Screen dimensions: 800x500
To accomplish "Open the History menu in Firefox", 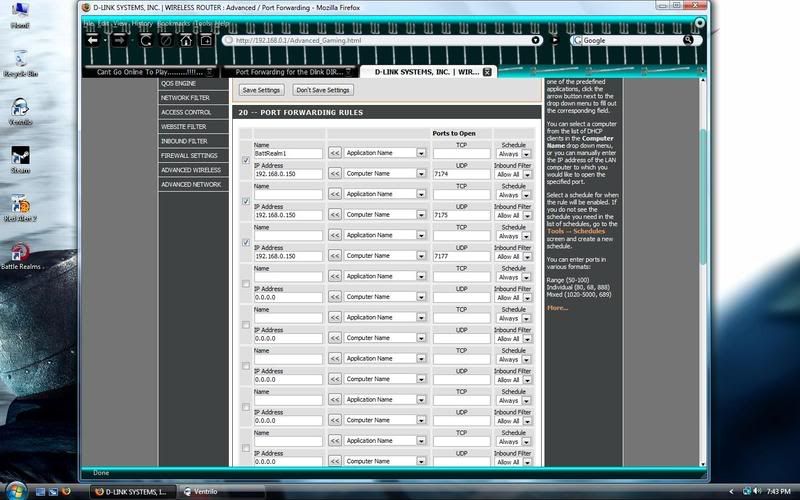I will 142,22.
